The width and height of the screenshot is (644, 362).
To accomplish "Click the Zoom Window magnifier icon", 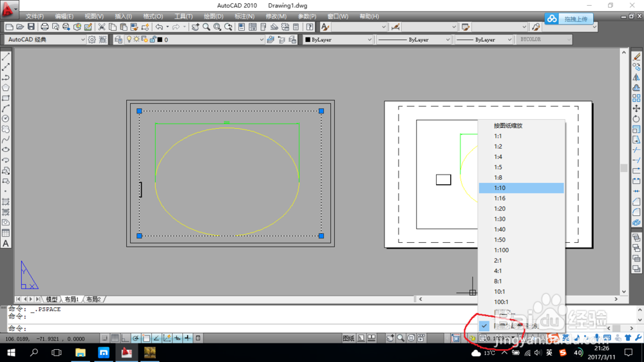I will click(217, 27).
